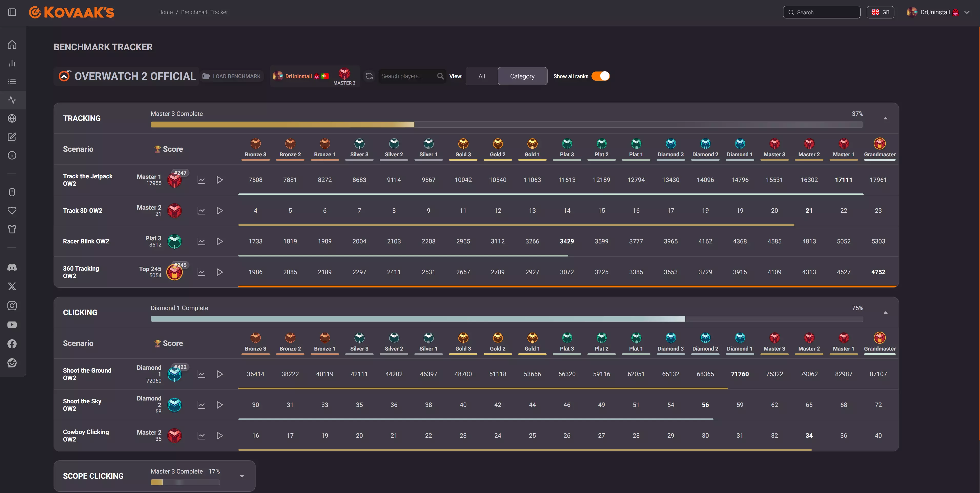Click the refresh benchmark icon
This screenshot has height=493, width=980.
pos(369,76)
